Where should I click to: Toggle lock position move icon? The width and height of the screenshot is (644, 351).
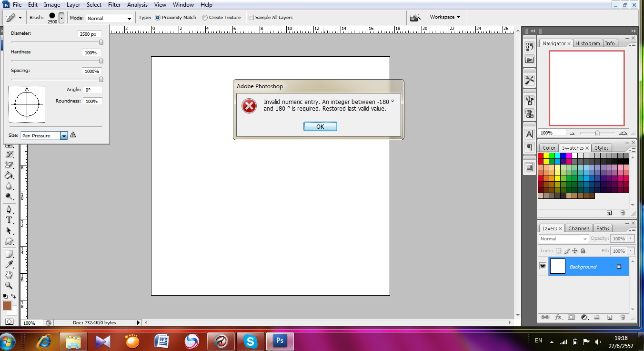pos(574,251)
